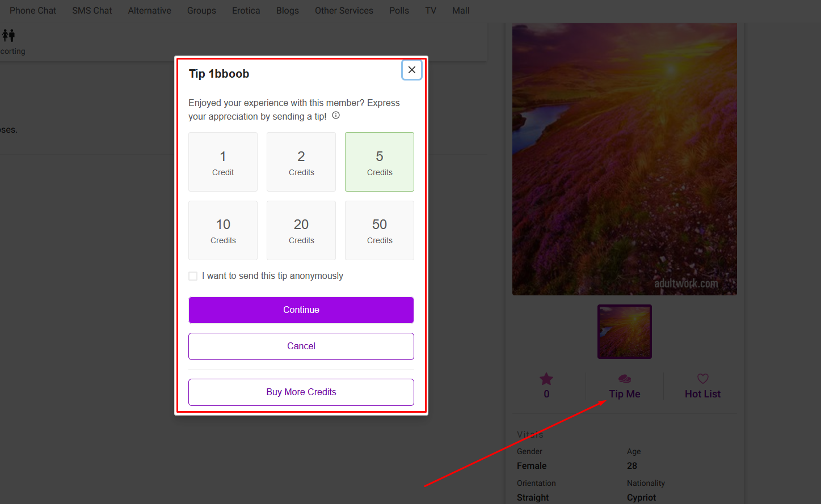The height and width of the screenshot is (504, 821).
Task: Open the Erotica menu item
Action: coord(246,11)
